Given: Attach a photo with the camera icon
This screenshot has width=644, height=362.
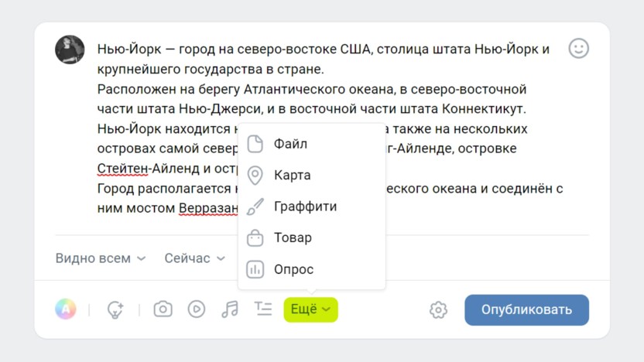Looking at the screenshot, I should [163, 309].
